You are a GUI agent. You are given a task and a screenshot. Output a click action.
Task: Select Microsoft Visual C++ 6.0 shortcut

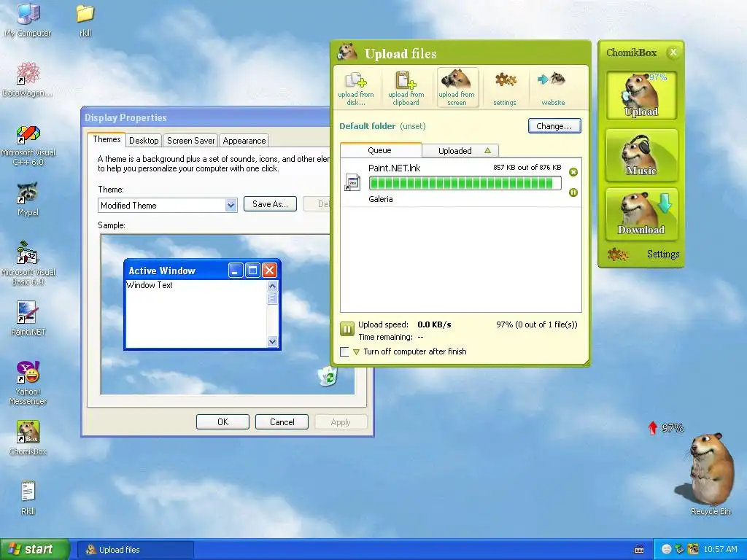tap(28, 146)
